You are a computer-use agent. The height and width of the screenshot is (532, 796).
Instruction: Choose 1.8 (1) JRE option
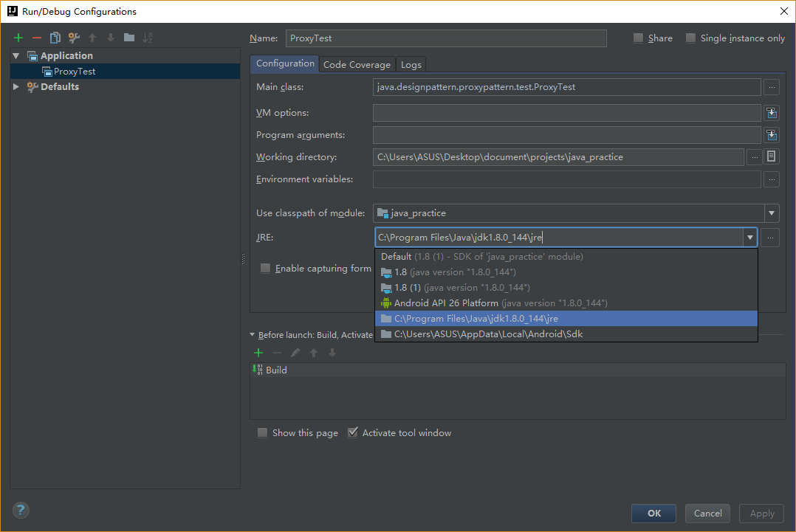click(566, 288)
